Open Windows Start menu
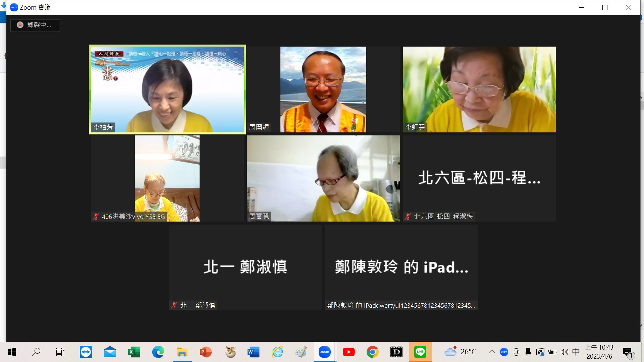Screen dimensions: 644x362 (12, 352)
